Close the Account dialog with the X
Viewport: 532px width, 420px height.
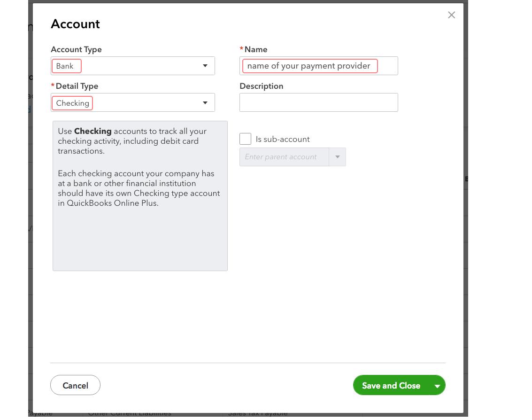[x=451, y=15]
